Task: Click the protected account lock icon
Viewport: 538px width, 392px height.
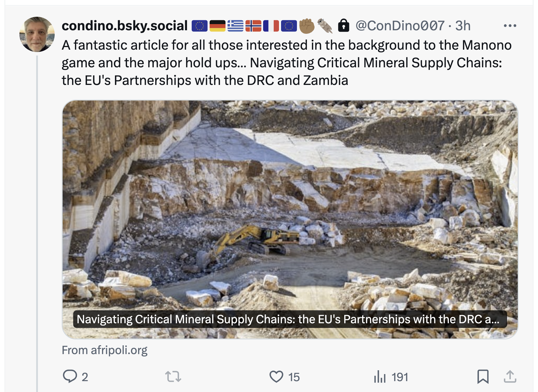Action: click(343, 26)
